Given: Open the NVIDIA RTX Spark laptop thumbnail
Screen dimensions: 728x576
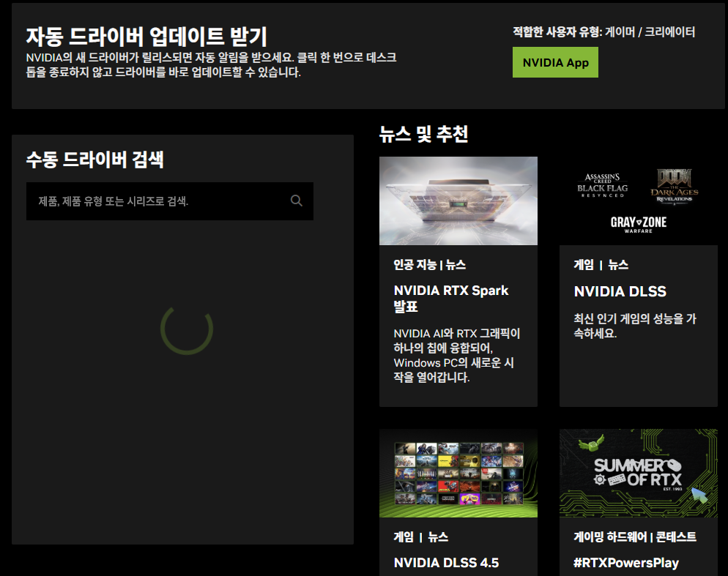Looking at the screenshot, I should (458, 201).
